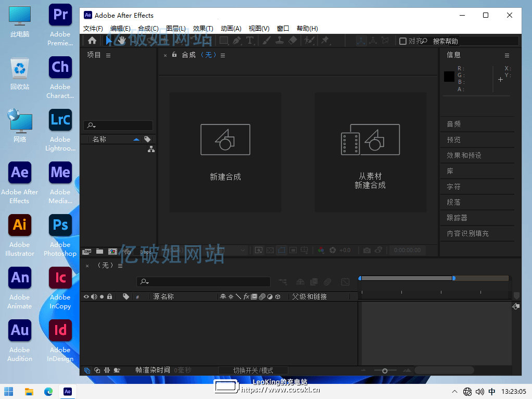
Task: Select the Puppet Pin tool
Action: [x=325, y=41]
